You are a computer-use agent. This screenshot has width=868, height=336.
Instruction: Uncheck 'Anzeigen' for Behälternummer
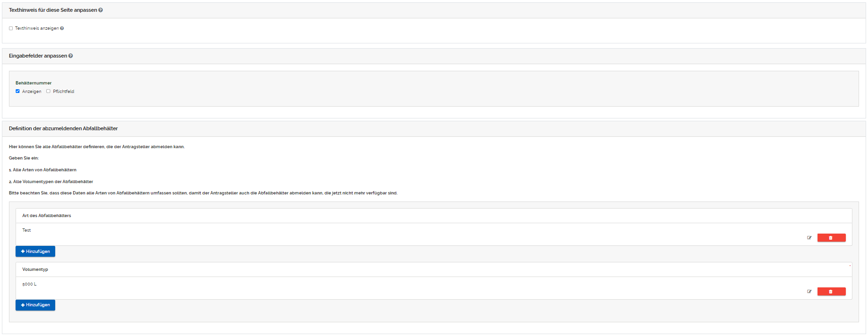tap(17, 92)
